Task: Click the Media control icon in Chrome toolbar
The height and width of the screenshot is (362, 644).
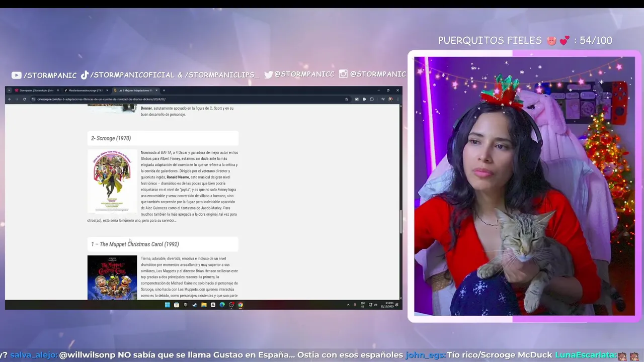Action: point(383,99)
